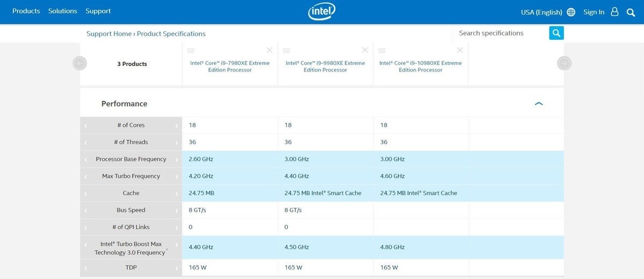Click the Intel logo
The image size is (644, 279).
(x=322, y=11)
